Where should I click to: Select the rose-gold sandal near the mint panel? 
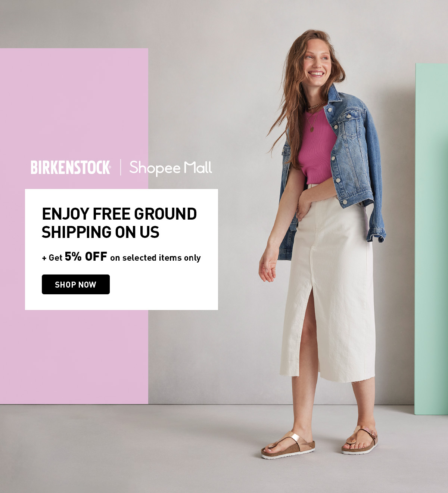click(360, 441)
